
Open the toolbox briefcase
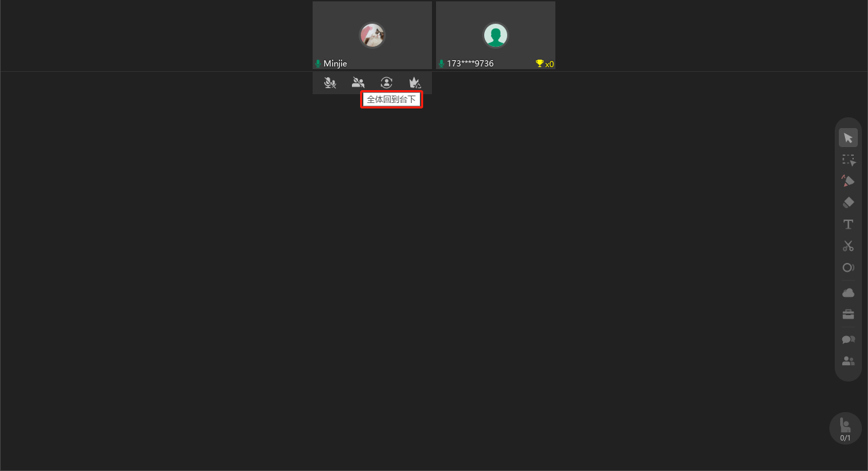pos(848,314)
